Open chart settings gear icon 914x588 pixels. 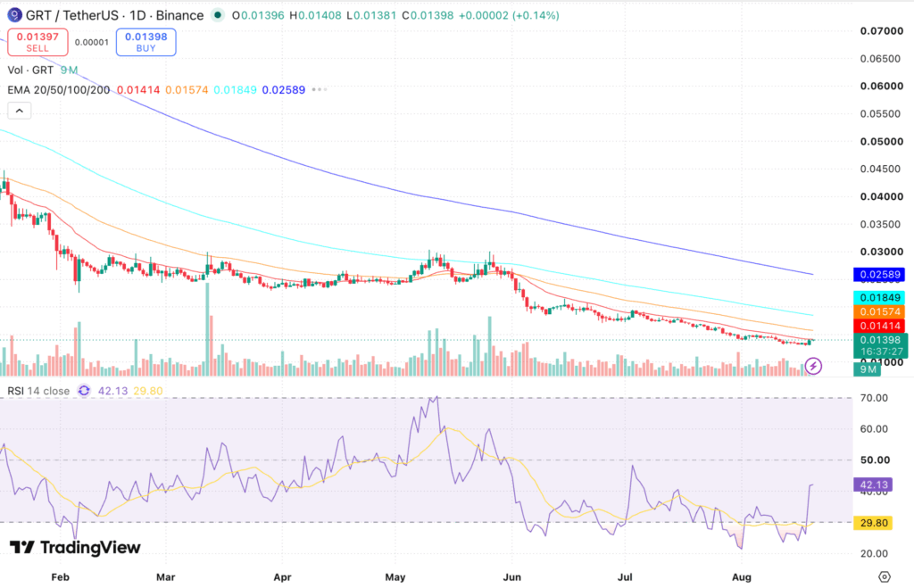(x=885, y=577)
